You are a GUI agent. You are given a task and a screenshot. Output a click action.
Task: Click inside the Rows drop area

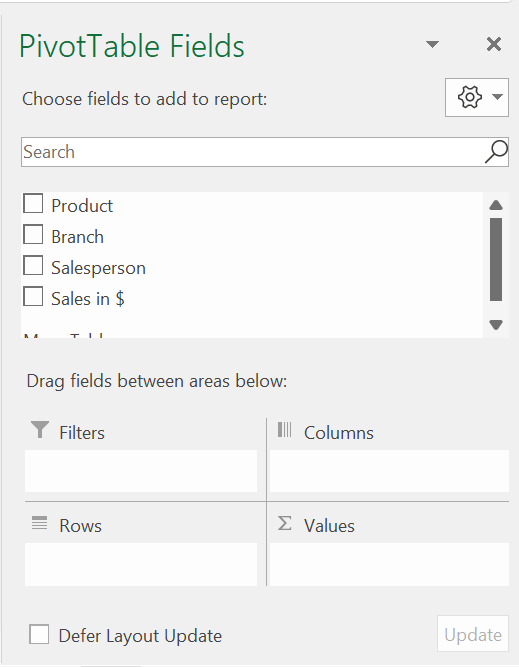(x=141, y=564)
